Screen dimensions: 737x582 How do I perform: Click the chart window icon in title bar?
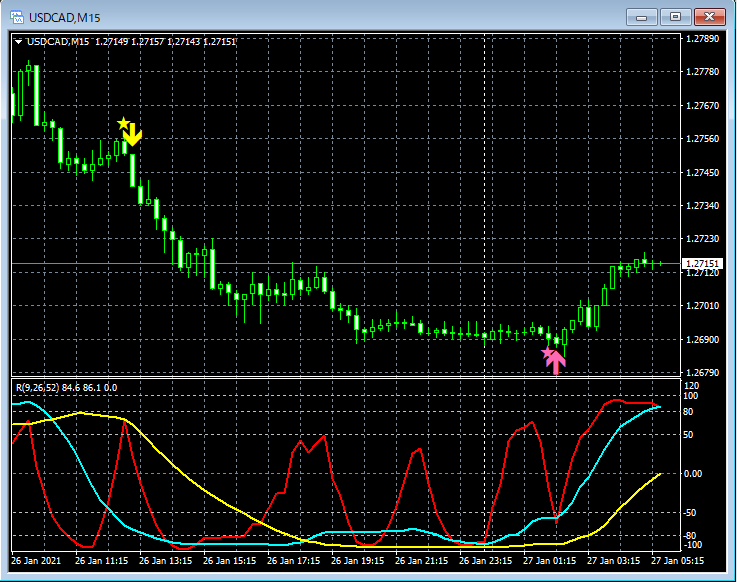(17, 17)
